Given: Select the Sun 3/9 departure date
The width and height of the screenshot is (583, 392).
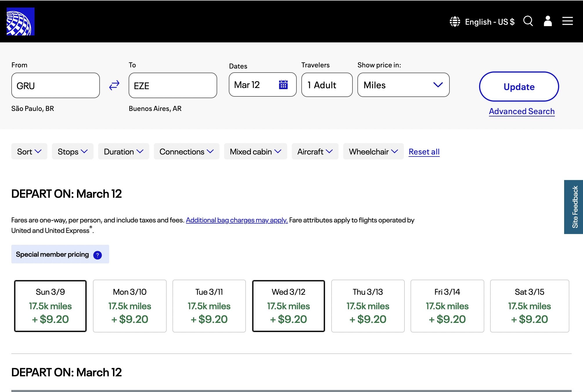Looking at the screenshot, I should 50,305.
